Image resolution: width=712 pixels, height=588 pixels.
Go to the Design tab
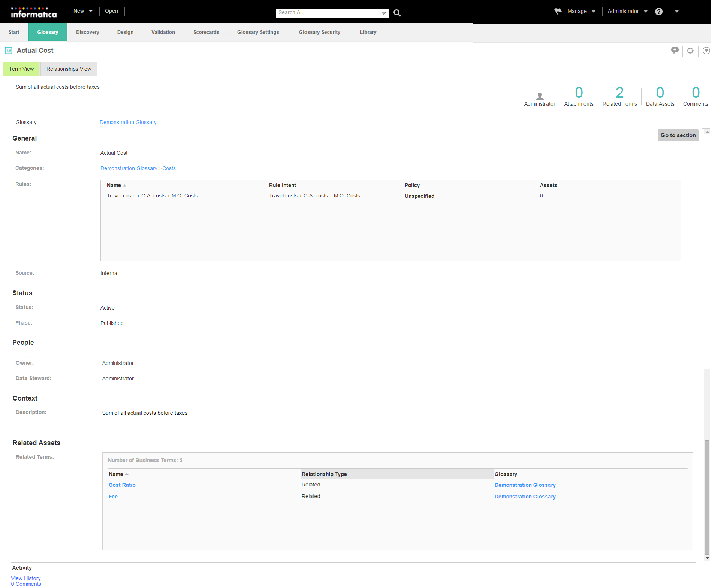tap(125, 32)
